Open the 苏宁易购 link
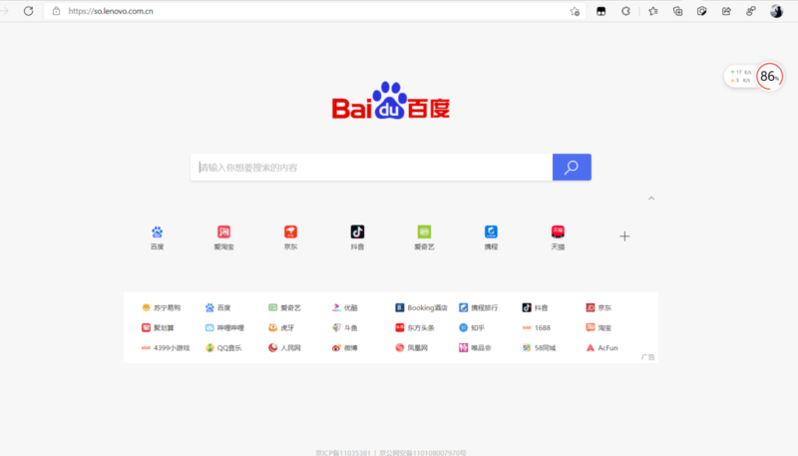The image size is (798, 456). point(160,308)
